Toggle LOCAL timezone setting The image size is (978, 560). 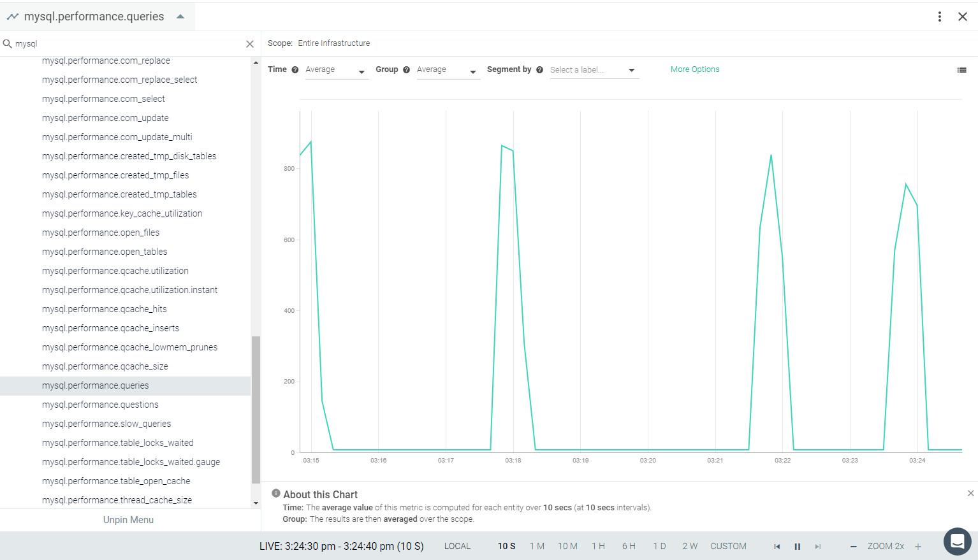[x=458, y=547]
